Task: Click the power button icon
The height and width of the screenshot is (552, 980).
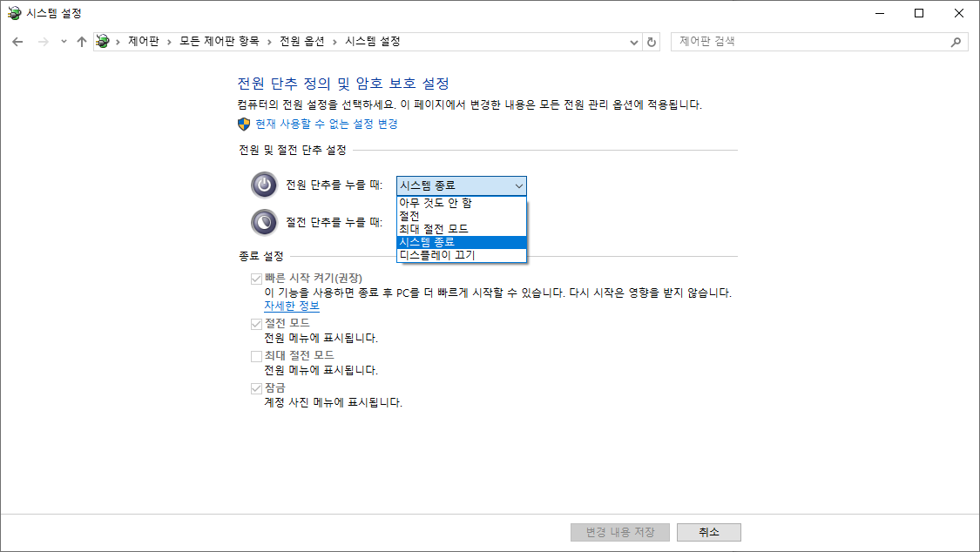Action: coord(264,185)
